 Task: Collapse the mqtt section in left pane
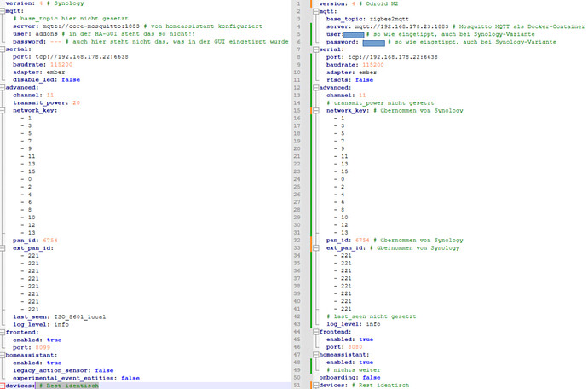pyautogui.click(x=3, y=11)
